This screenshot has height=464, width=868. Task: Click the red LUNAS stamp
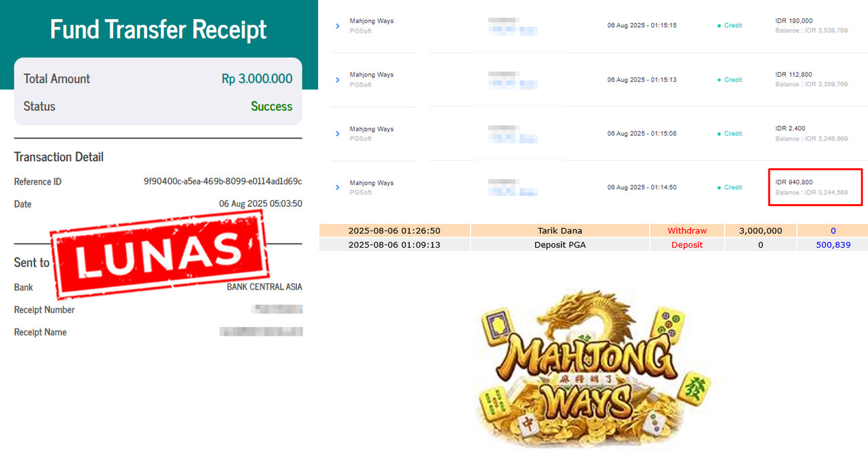point(158,254)
